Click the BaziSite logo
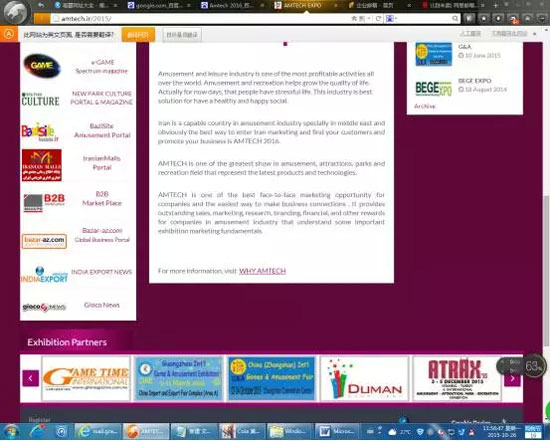Screen dimensions: 550x441 tap(40, 132)
